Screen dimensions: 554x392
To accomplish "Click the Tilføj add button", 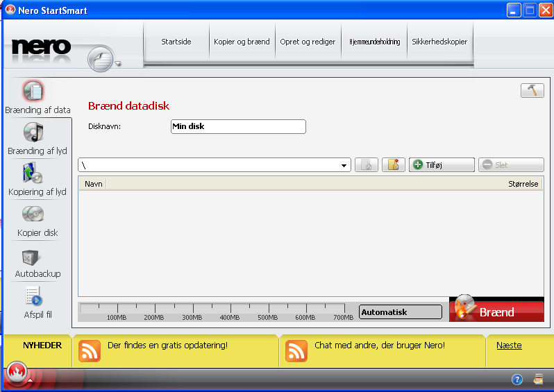I will pos(442,165).
